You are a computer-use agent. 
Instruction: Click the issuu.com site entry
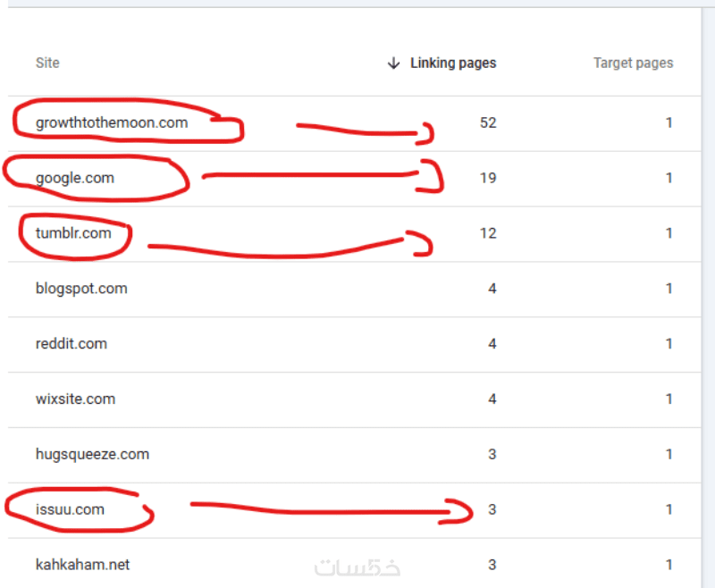70,510
